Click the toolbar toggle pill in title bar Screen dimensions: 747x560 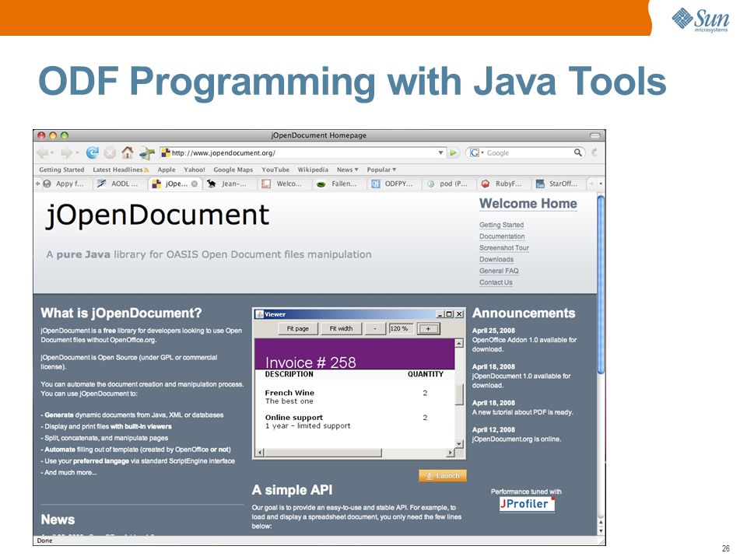click(x=595, y=135)
